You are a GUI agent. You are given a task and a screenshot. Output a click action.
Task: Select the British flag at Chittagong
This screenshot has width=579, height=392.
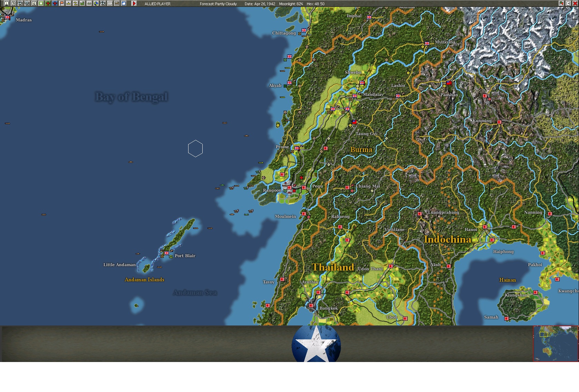pyautogui.click(x=304, y=30)
